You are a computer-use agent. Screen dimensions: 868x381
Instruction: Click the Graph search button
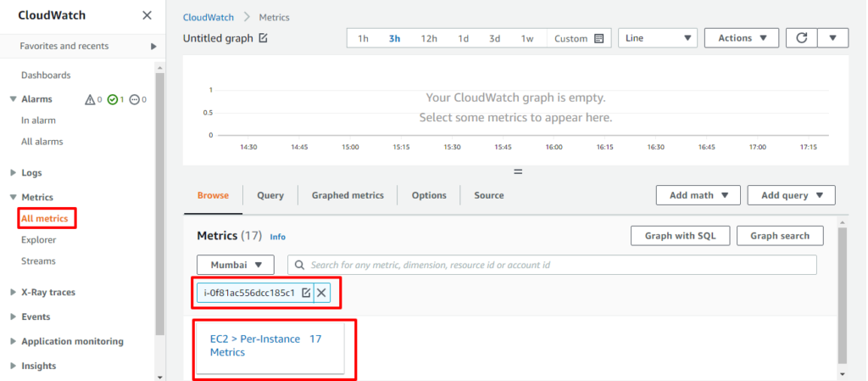click(780, 235)
